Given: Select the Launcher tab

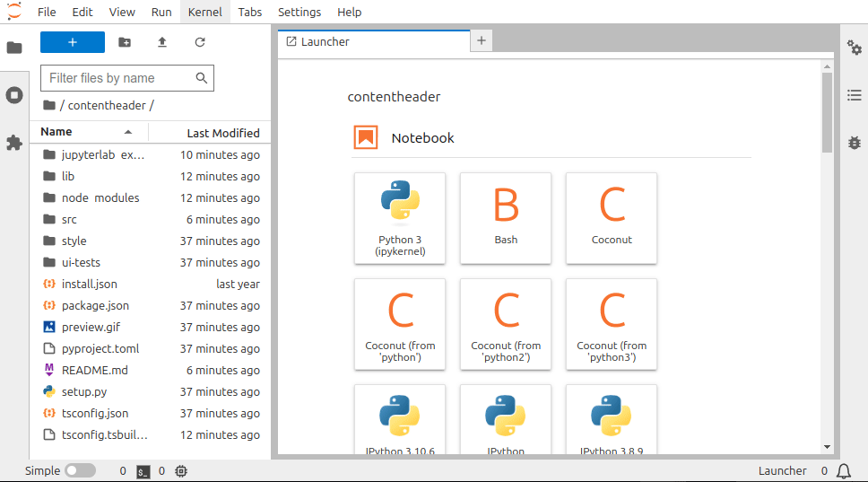Looking at the screenshot, I should coord(374,41).
